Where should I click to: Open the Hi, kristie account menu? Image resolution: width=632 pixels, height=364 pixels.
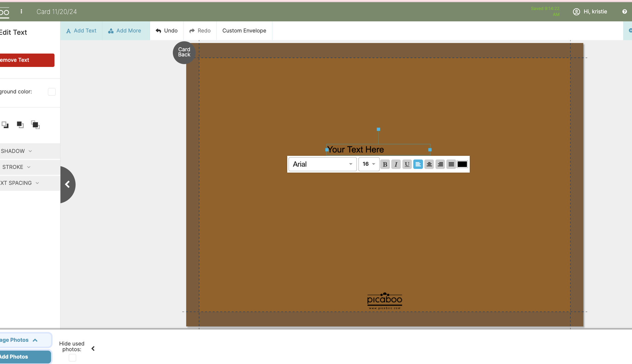[590, 12]
